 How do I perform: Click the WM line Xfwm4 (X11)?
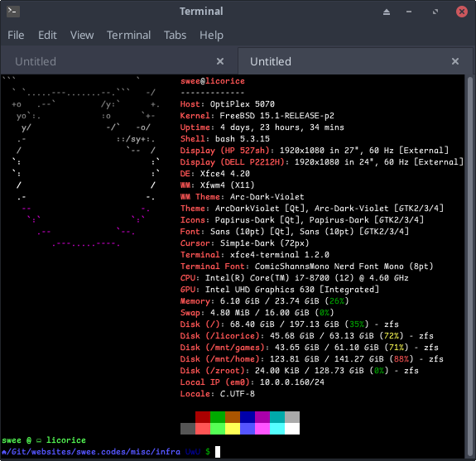(x=218, y=185)
